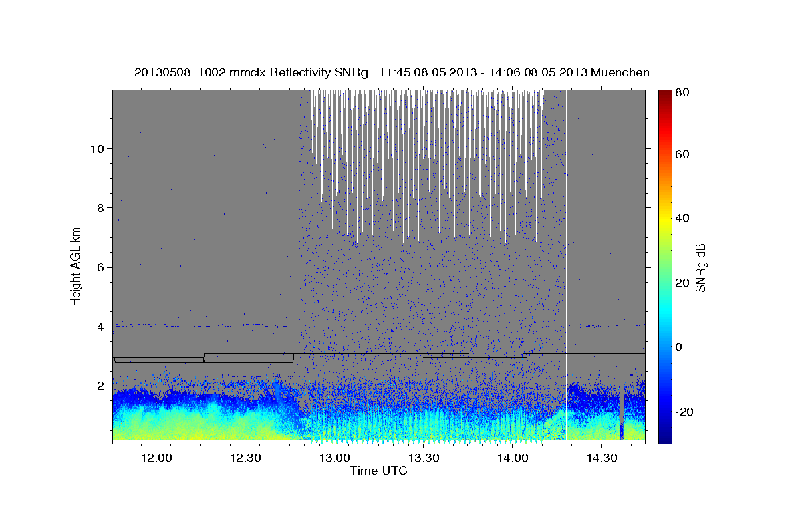This screenshot has width=798, height=532.
Task: Click the 14:00 time tick label
Action: pyautogui.click(x=512, y=458)
